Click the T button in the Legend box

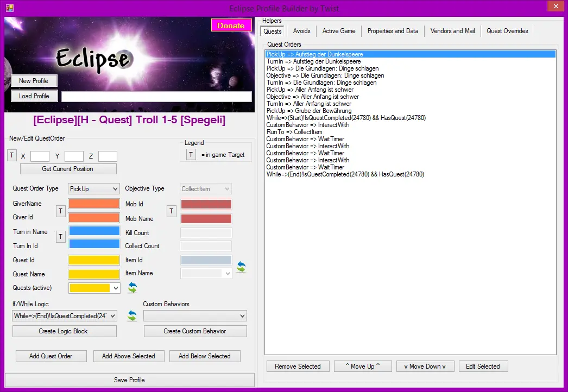pos(191,155)
